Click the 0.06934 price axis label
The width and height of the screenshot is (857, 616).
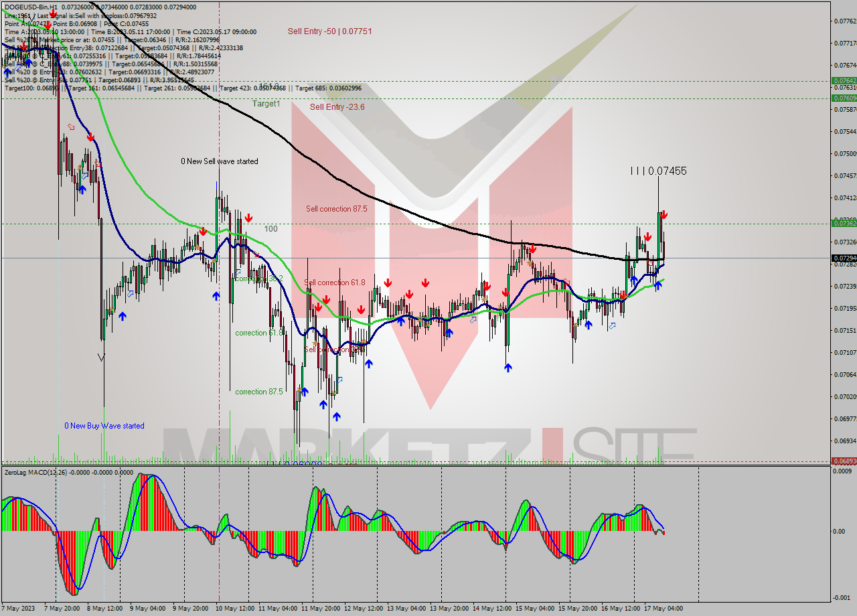click(x=845, y=441)
